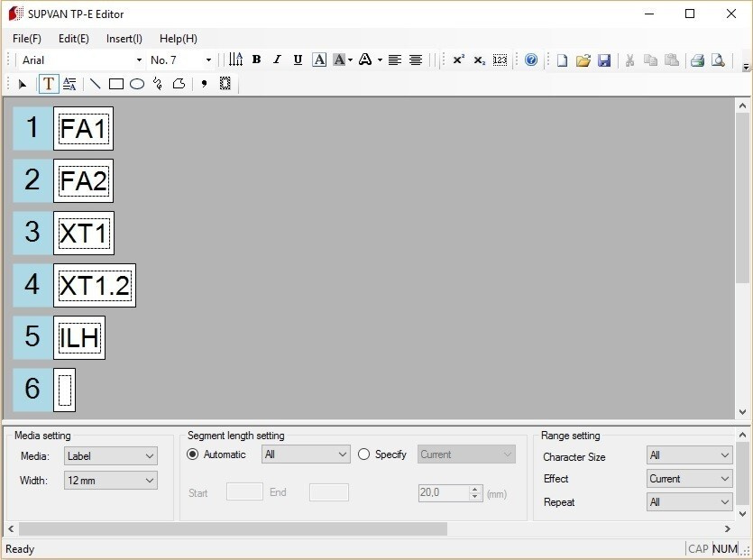Open the Insert menu

pos(124,39)
